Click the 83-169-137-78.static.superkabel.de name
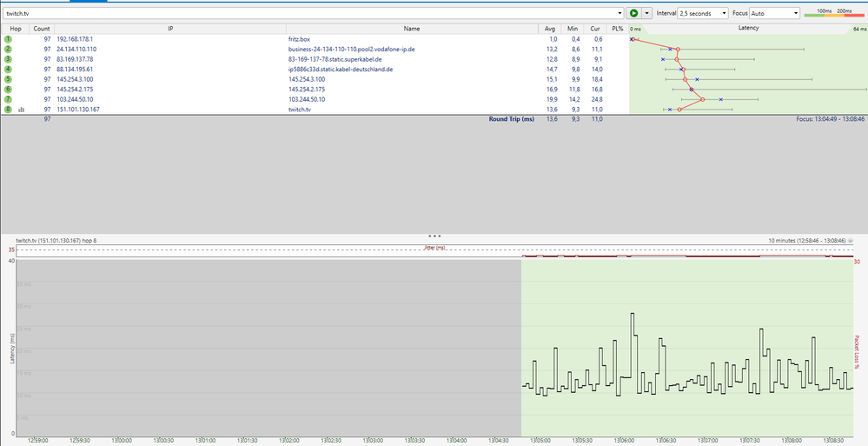The width and height of the screenshot is (868, 446). coord(335,59)
